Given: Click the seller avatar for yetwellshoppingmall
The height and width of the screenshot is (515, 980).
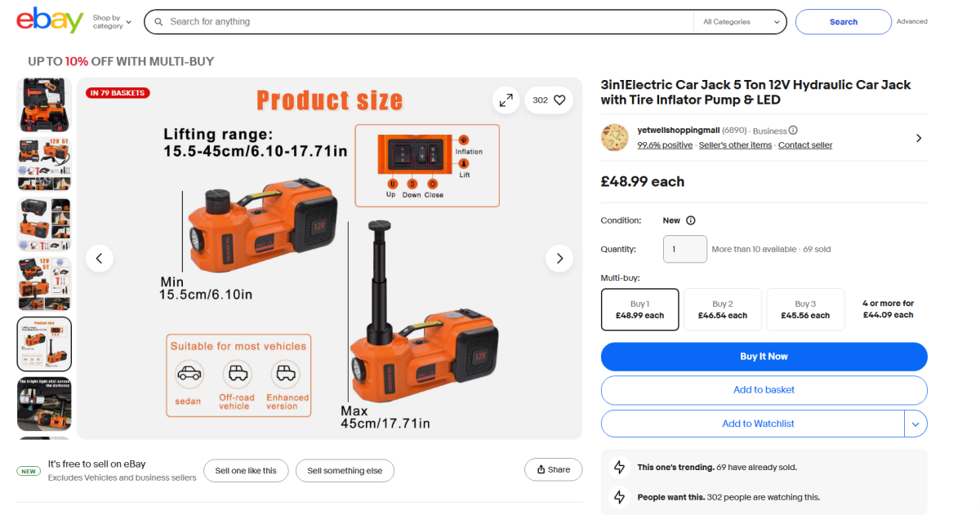Looking at the screenshot, I should coord(614,137).
